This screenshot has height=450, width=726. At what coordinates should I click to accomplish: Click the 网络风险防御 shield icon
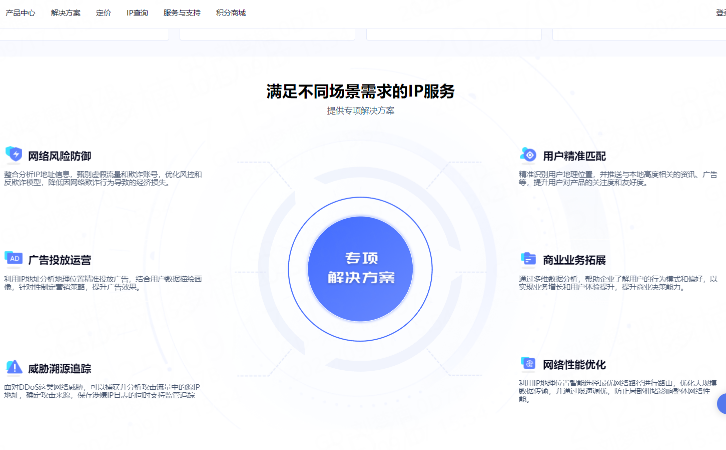point(14,154)
